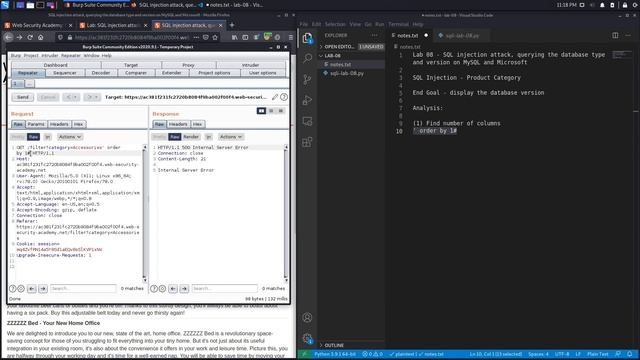Open Extensions icon in VS Code
The image size is (640, 360).
[307, 142]
